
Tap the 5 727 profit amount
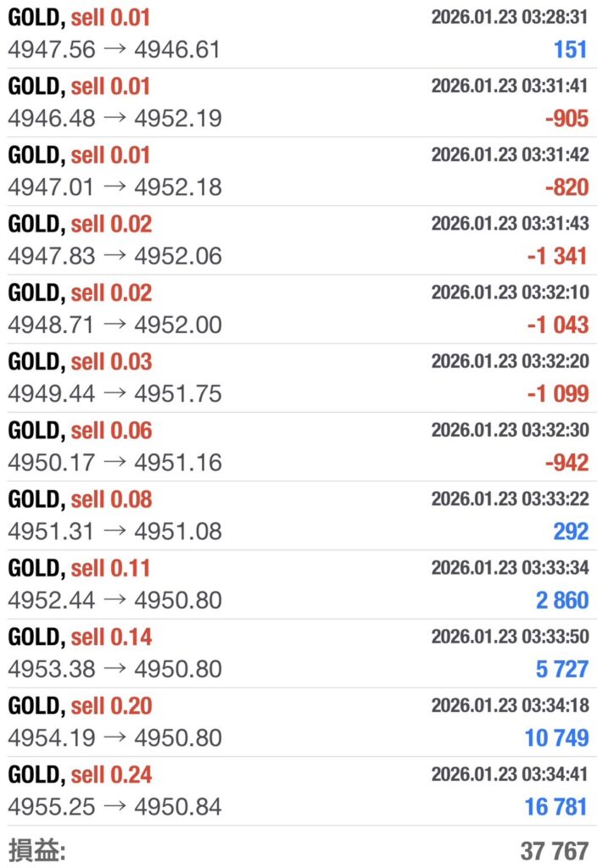561,669
